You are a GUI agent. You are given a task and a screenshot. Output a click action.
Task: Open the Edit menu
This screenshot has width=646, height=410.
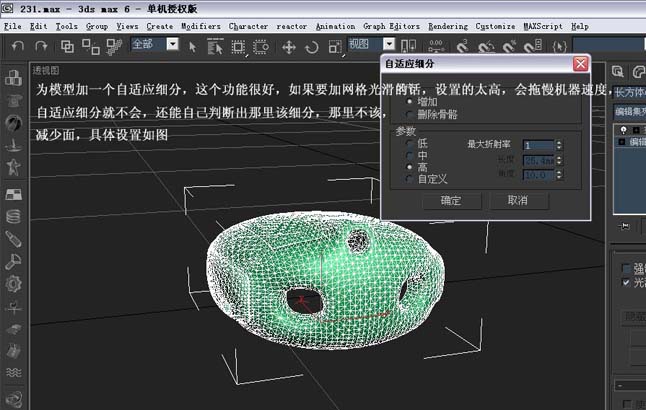(38, 26)
